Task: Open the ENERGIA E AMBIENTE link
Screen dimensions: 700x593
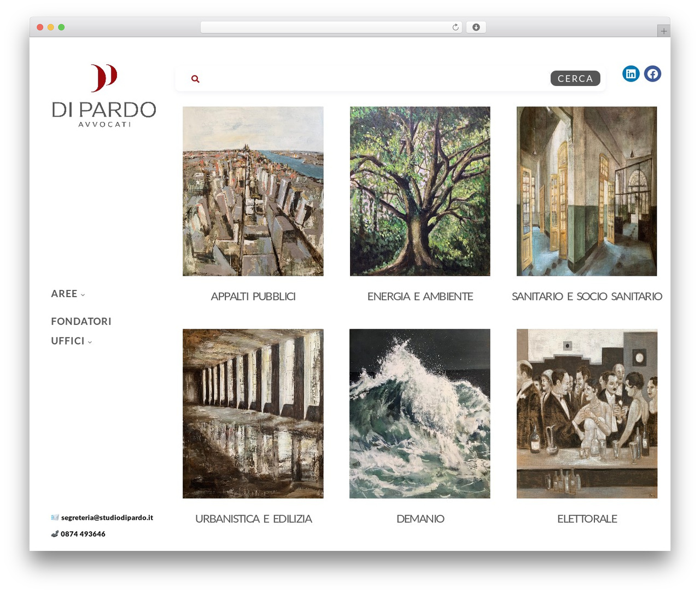Action: [x=420, y=296]
